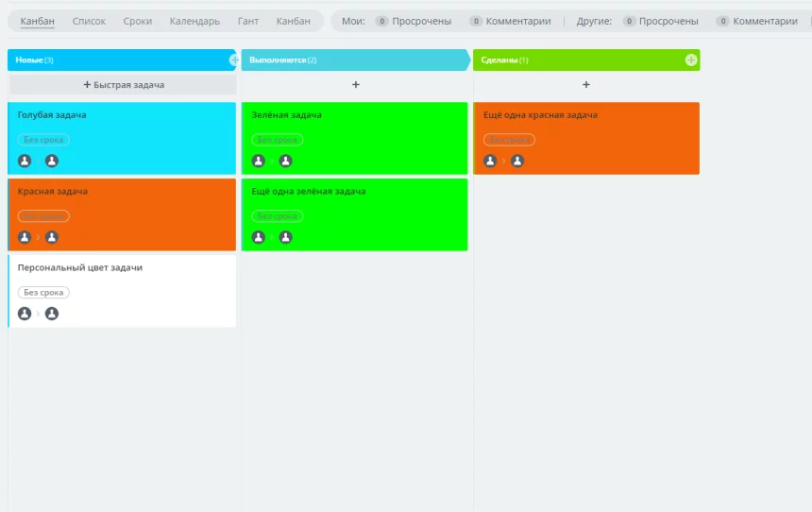Image resolution: width=812 pixels, height=512 pixels.
Task: Click author avatar on Ещё одна зелёная задача
Action: click(x=259, y=237)
